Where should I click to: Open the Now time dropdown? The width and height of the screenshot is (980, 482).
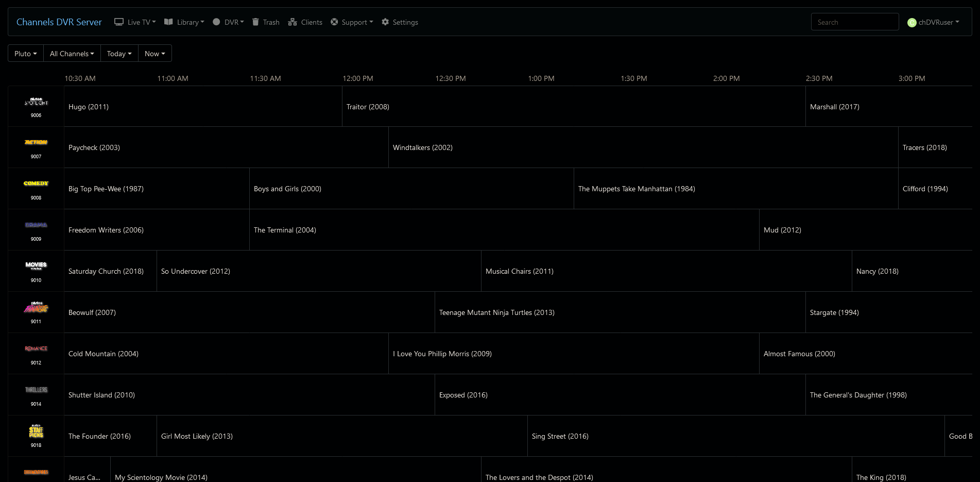(154, 54)
